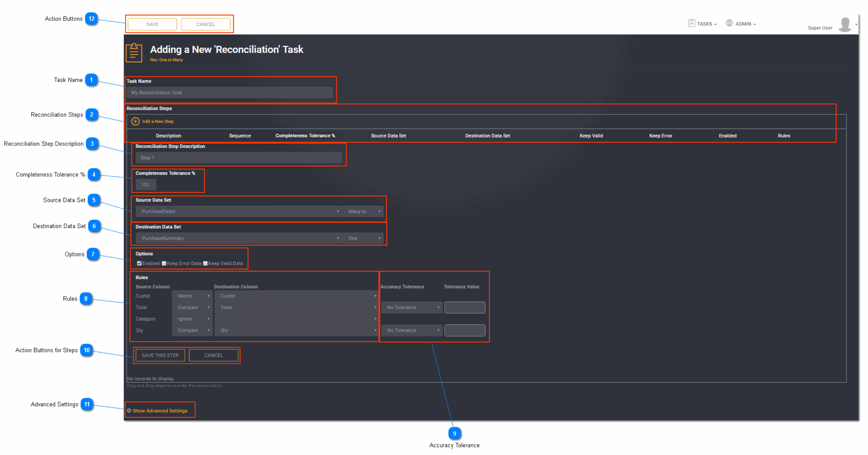This screenshot has height=455, width=868.
Task: Click the Completeness Tolerance % field
Action: pos(146,185)
